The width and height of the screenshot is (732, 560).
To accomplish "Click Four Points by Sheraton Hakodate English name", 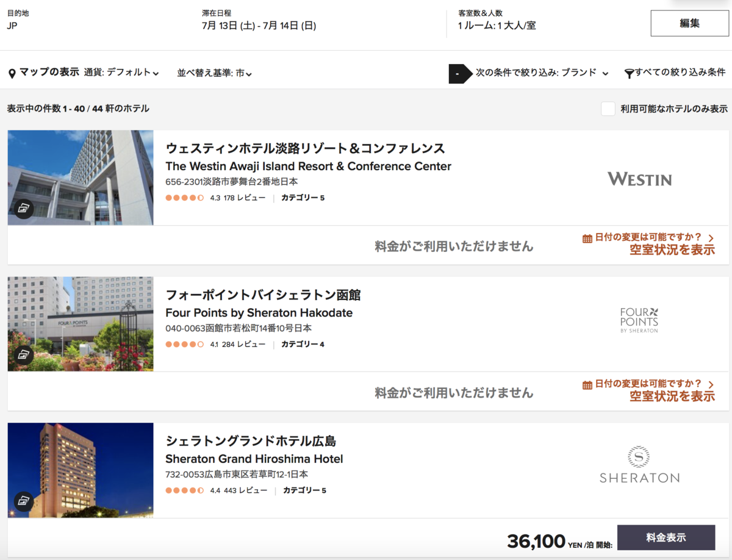I will pos(259,313).
